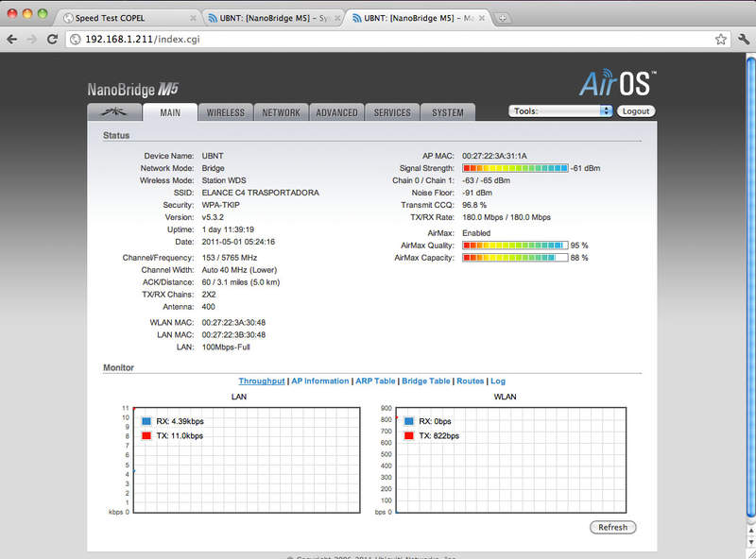756x559 pixels.
Task: Click the WLAN RX blue legend swatch
Action: pyautogui.click(x=409, y=421)
